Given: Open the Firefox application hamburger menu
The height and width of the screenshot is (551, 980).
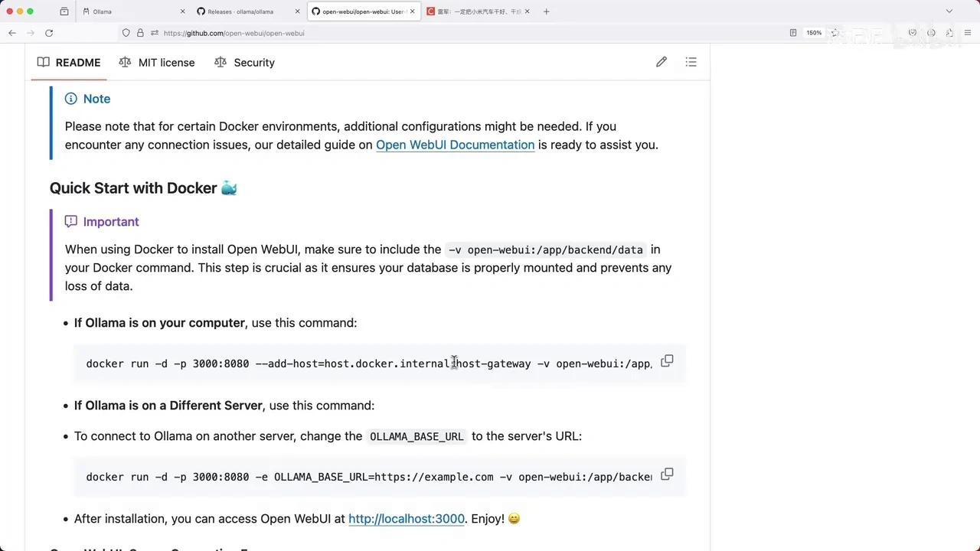Looking at the screenshot, I should (968, 33).
